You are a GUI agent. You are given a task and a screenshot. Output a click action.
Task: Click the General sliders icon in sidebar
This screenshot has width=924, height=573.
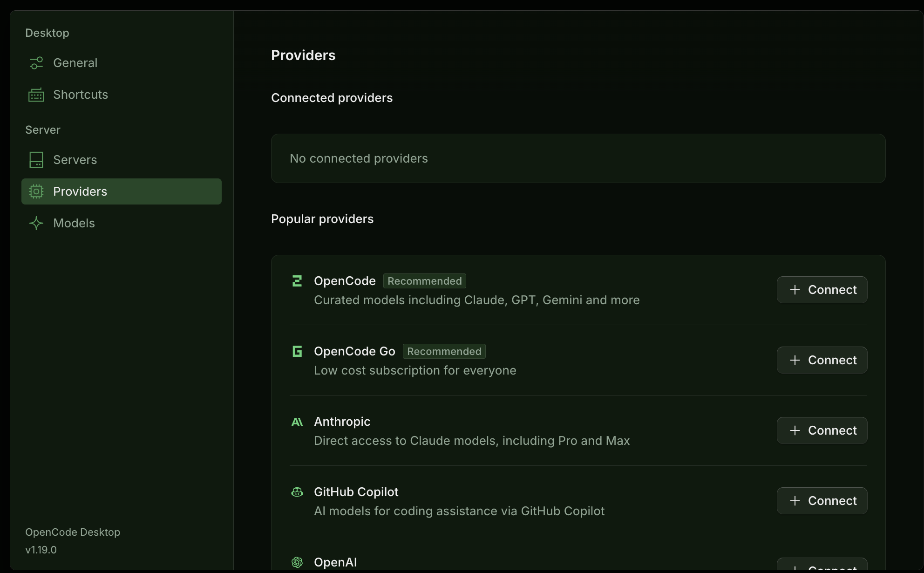(36, 63)
